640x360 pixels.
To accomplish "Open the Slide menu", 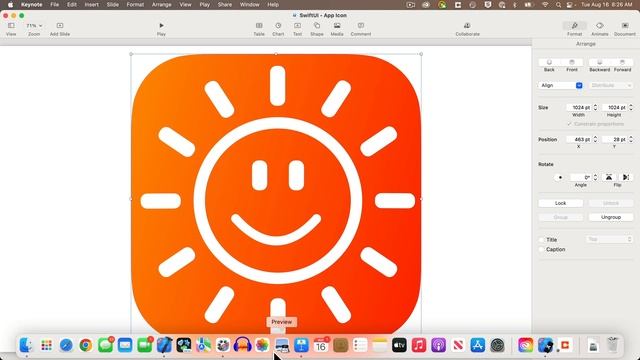I will pyautogui.click(x=113, y=4).
